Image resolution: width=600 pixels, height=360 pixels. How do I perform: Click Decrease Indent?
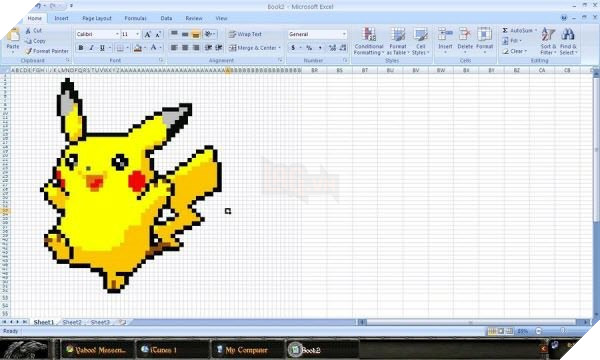click(x=208, y=47)
